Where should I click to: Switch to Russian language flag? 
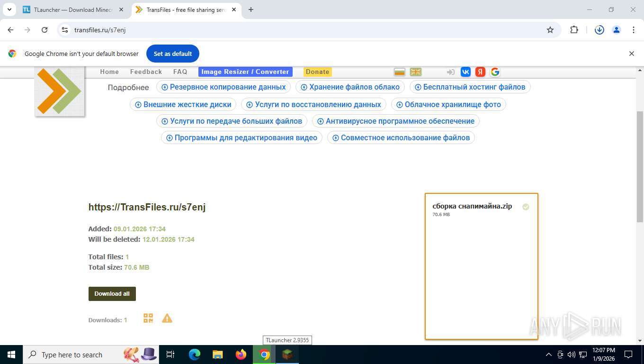tap(400, 72)
